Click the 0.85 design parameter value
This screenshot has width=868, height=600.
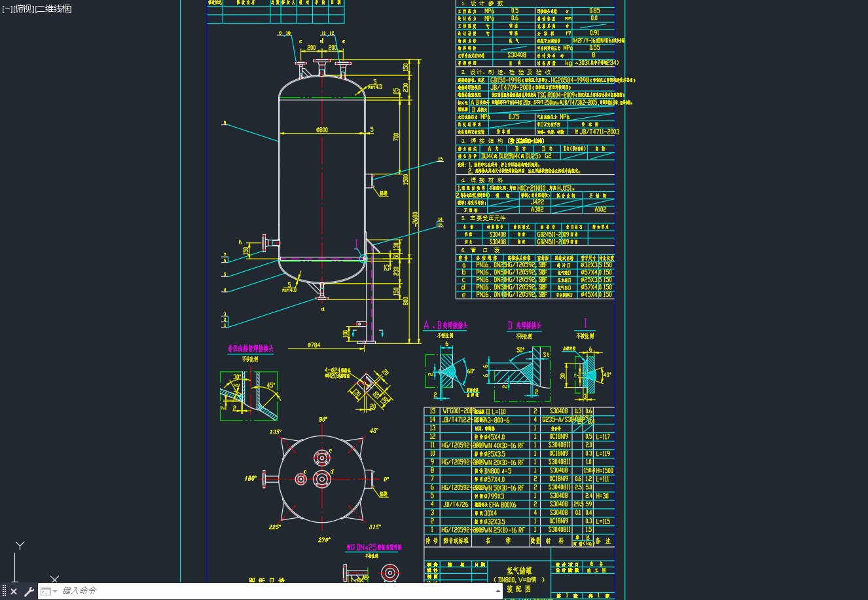(594, 11)
